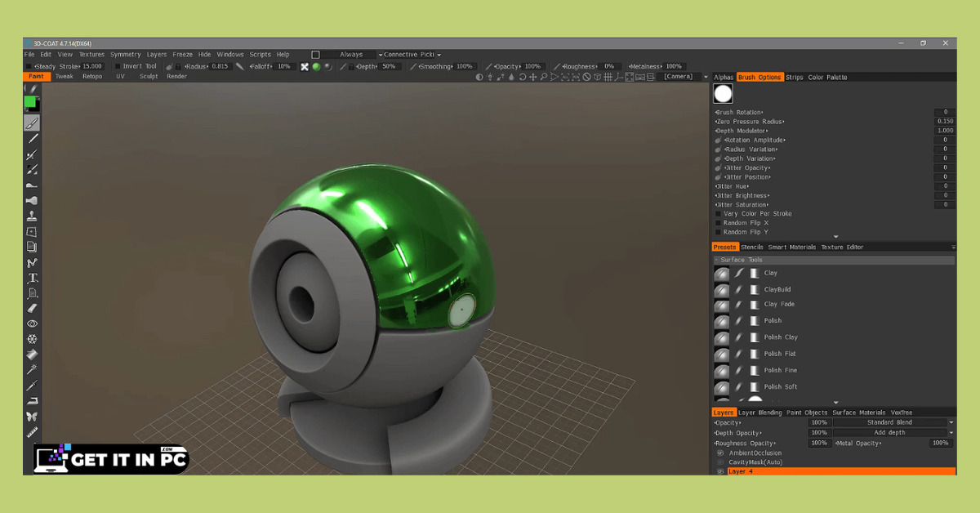Select the eye-shaped Hide tool
980x513 pixels.
(x=32, y=324)
